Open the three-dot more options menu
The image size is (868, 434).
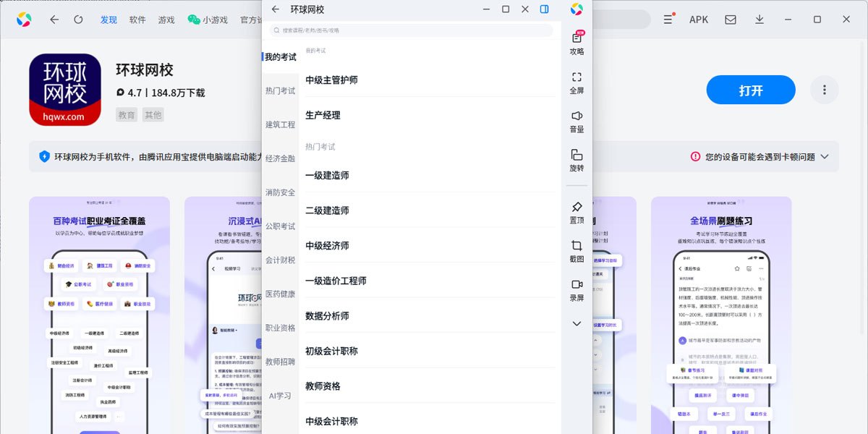pos(824,90)
